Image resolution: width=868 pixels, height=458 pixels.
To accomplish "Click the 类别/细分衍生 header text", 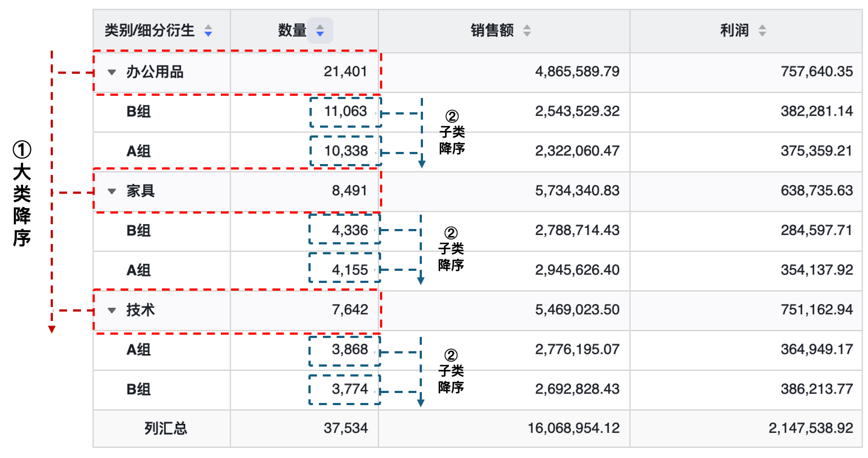I will point(150,30).
